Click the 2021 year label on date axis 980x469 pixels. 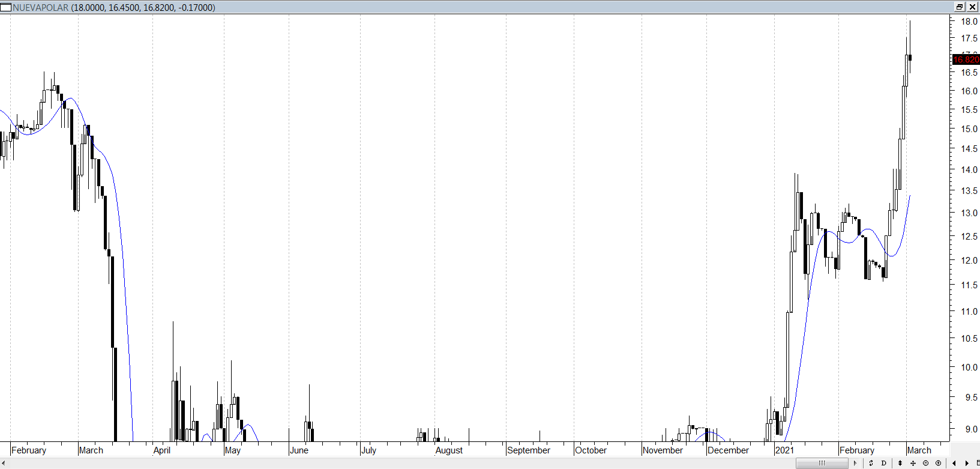coord(784,450)
